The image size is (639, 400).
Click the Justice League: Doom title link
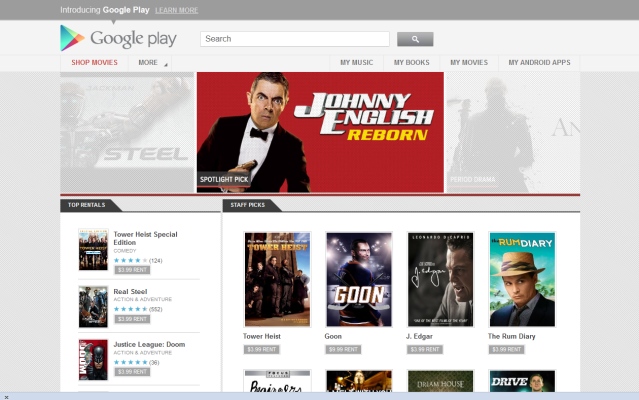(147, 343)
